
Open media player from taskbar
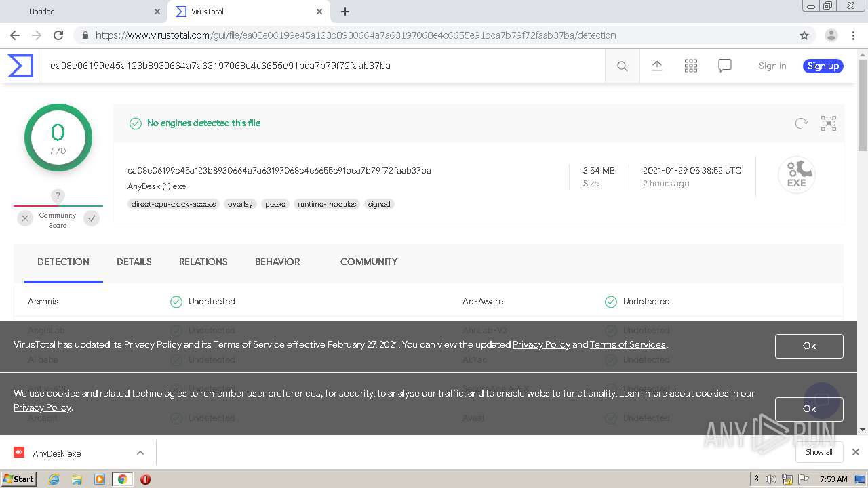tap(100, 479)
